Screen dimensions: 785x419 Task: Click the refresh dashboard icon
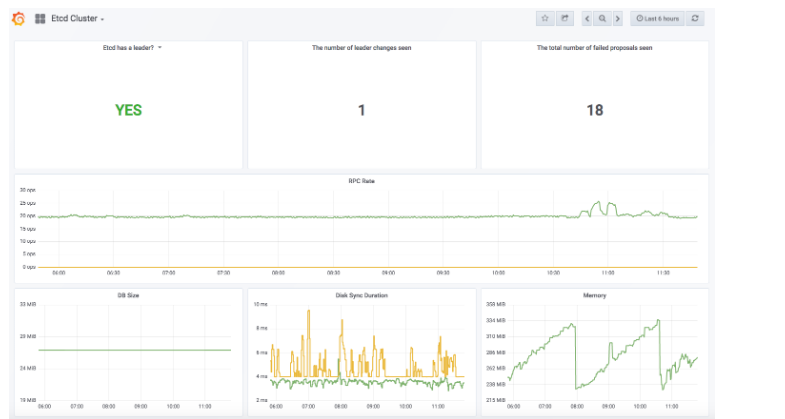[695, 19]
